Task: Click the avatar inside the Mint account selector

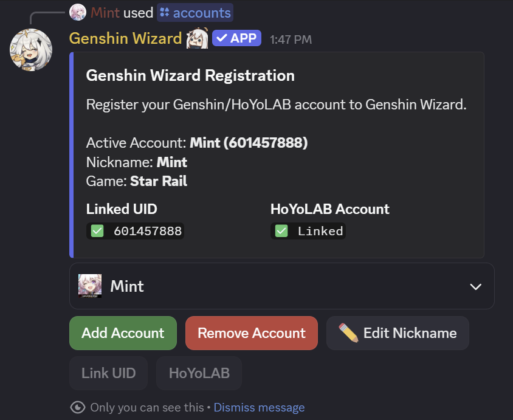Action: (x=90, y=286)
